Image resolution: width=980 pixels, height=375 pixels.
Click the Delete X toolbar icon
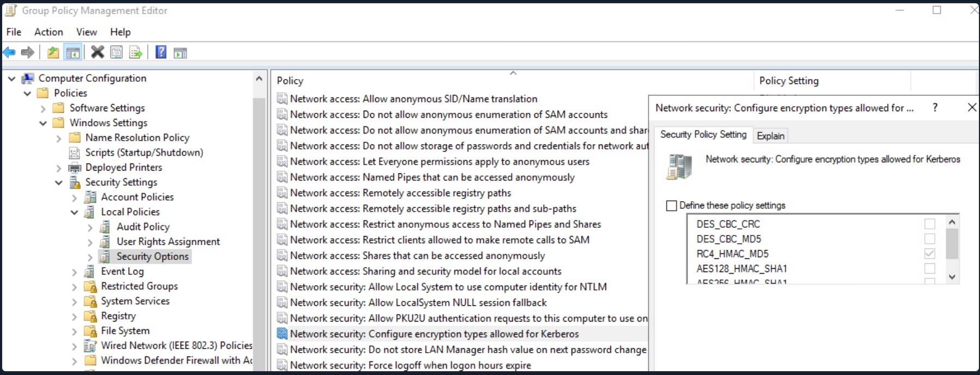(x=98, y=52)
